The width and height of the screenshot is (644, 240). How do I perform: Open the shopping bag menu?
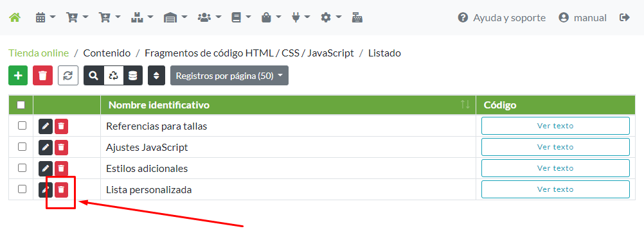(x=271, y=17)
